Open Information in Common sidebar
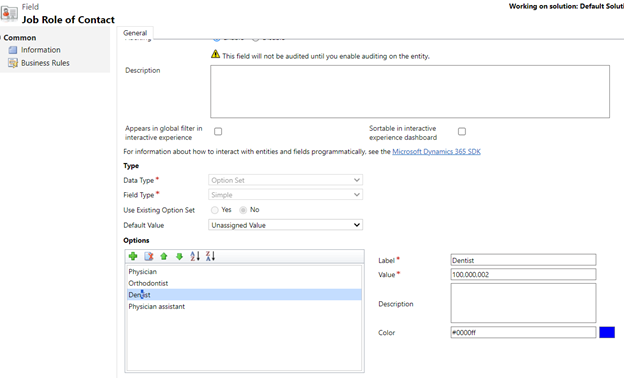 (x=41, y=50)
